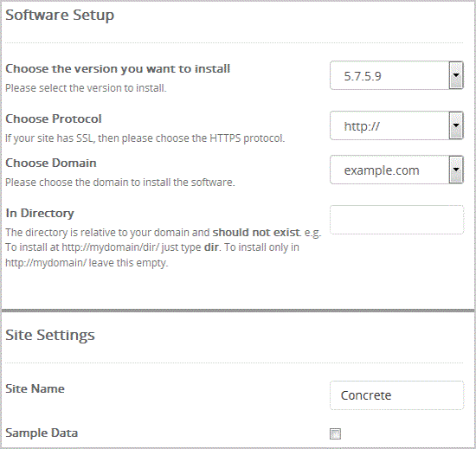Click the 'Please select the version to install' hint

pyautogui.click(x=86, y=88)
